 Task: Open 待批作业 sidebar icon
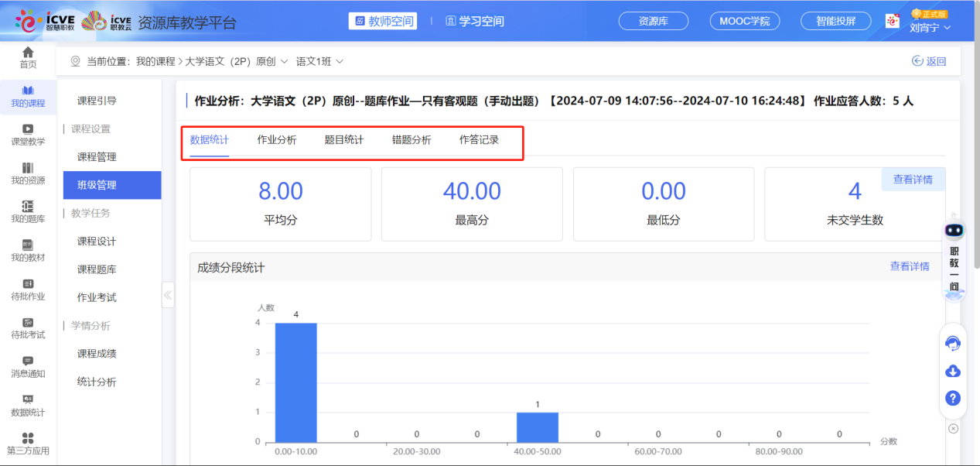click(x=28, y=290)
